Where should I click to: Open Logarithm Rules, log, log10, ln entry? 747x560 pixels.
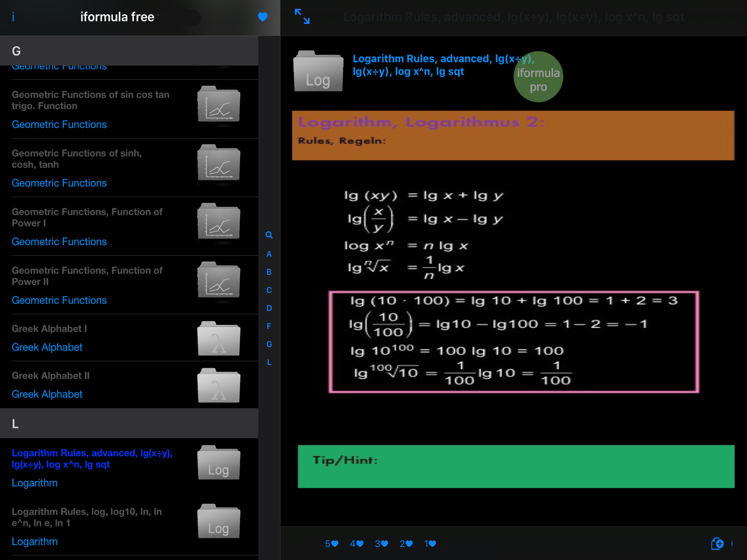coord(87,517)
